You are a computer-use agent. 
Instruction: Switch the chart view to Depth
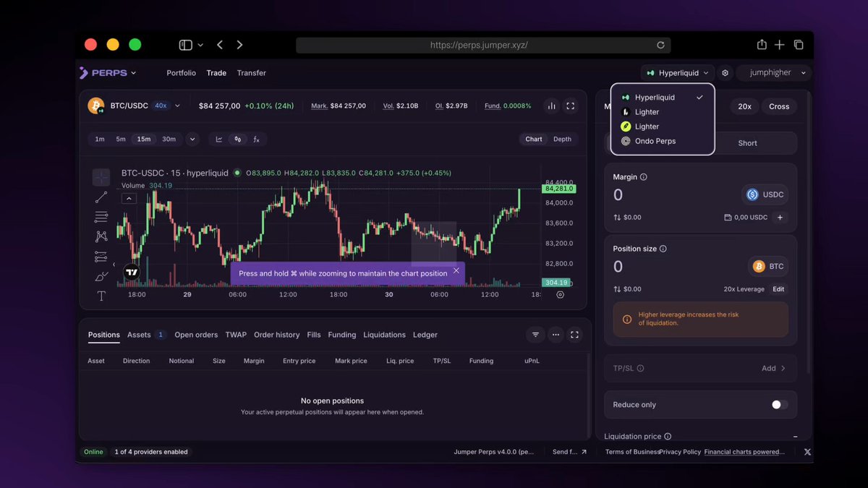click(x=562, y=140)
